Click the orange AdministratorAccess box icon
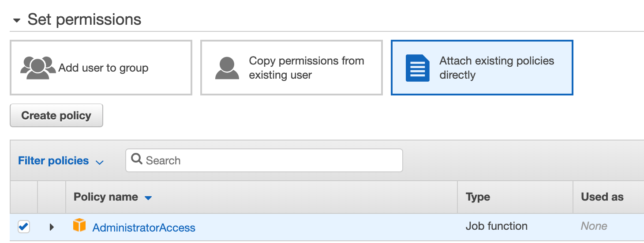This screenshot has width=644, height=243. (x=79, y=225)
